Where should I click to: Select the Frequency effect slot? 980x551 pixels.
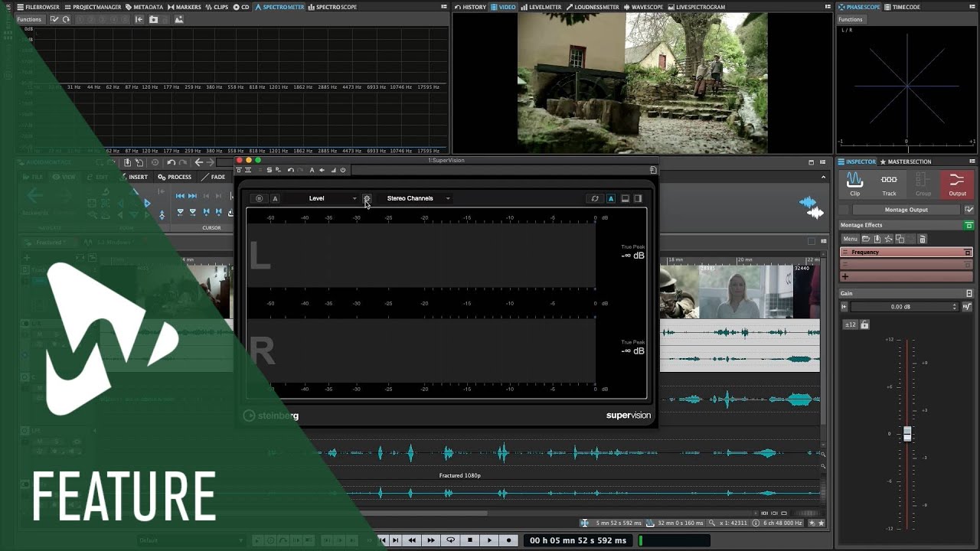906,252
